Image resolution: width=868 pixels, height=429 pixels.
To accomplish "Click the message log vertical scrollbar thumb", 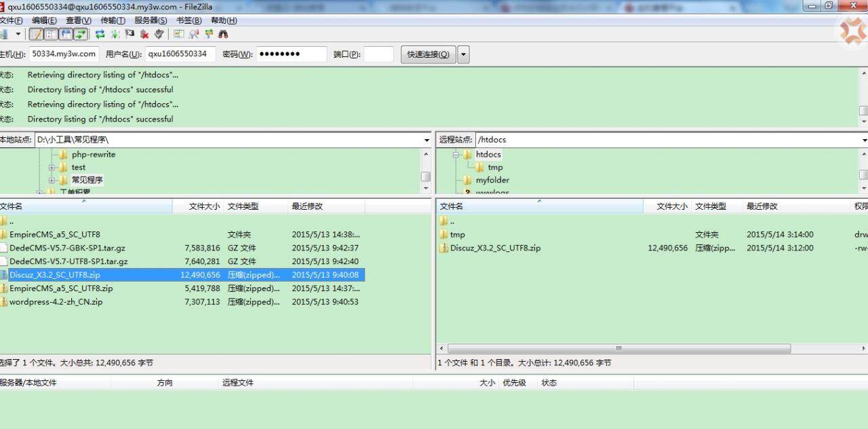I will coord(863,111).
